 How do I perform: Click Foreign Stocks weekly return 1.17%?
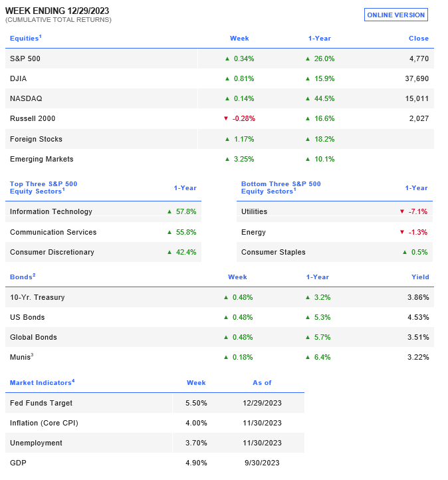click(x=244, y=139)
